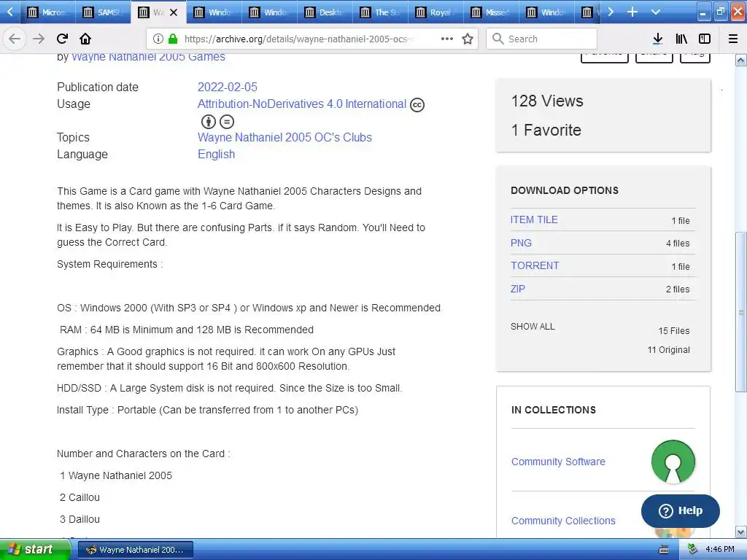747x560 pixels.
Task: Open the 2022-02-05 publication date link
Action: (228, 87)
